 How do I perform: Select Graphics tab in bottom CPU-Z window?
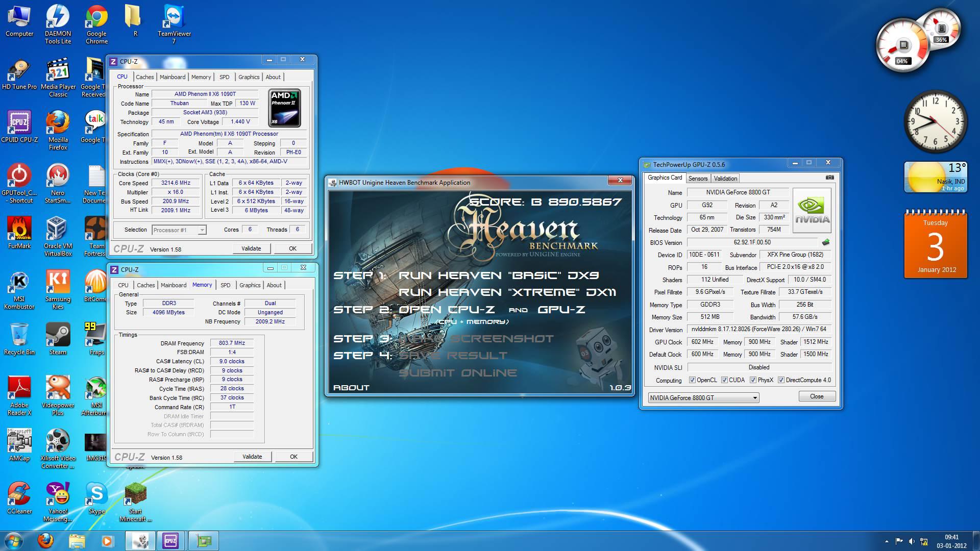(x=250, y=285)
